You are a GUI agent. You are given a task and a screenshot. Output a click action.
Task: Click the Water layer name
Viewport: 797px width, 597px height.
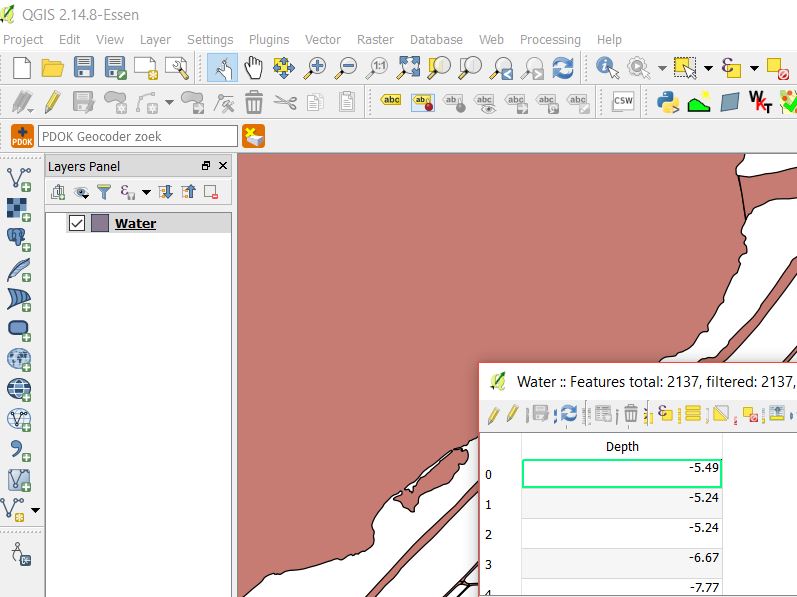tap(135, 223)
